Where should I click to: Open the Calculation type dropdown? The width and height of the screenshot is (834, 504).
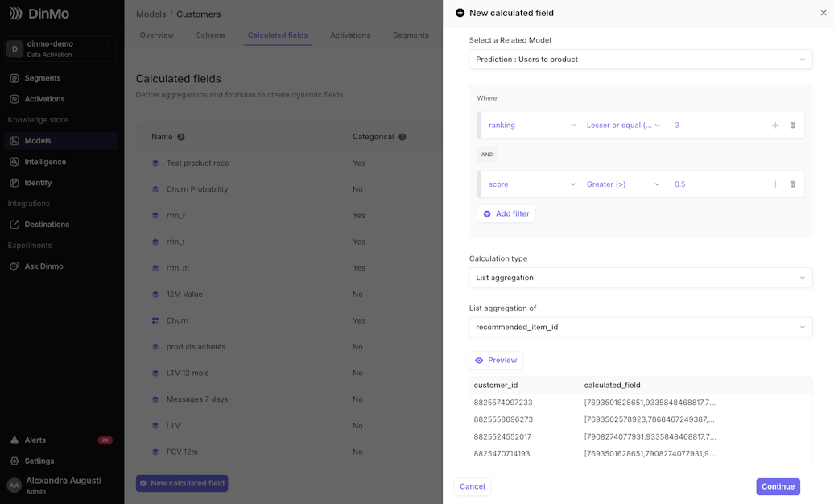pos(641,277)
